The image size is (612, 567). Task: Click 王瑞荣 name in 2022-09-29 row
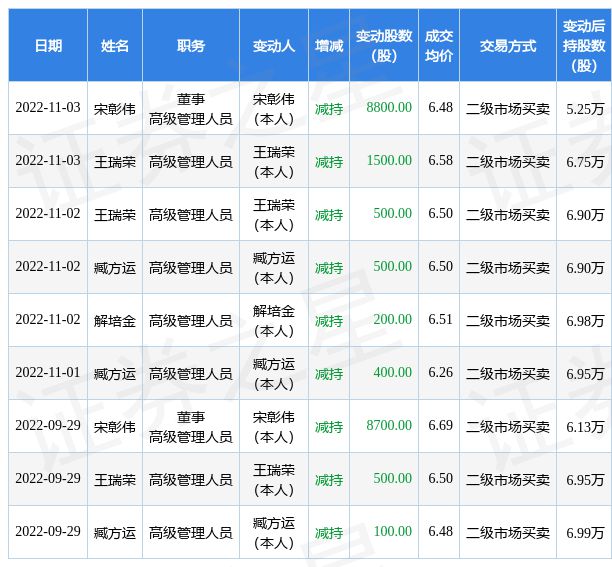115,480
